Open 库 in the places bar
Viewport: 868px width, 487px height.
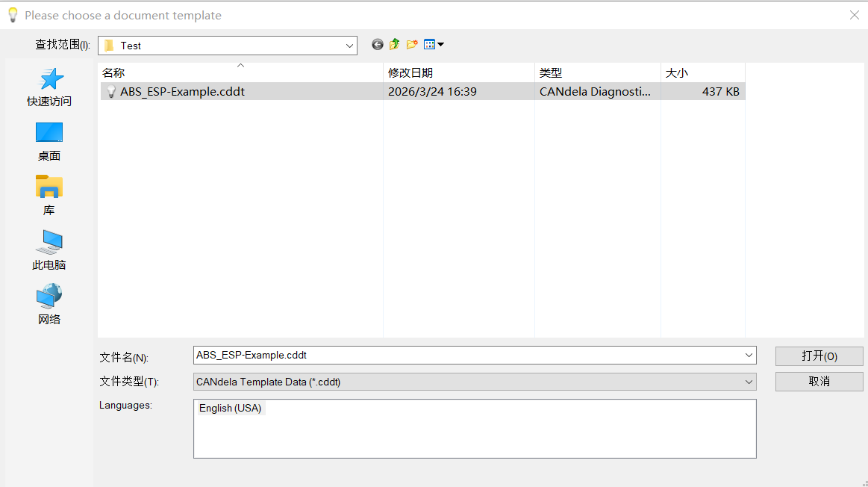point(49,196)
